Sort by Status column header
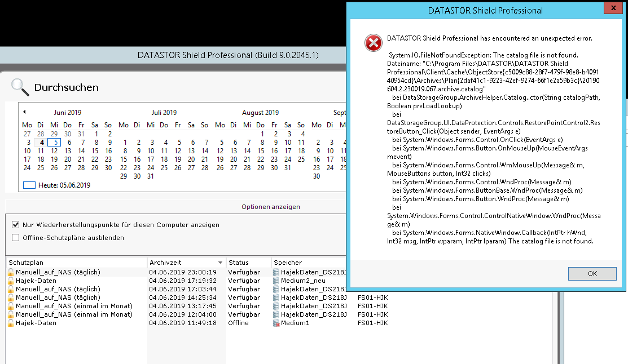Image resolution: width=628 pixels, height=364 pixels. pyautogui.click(x=248, y=263)
